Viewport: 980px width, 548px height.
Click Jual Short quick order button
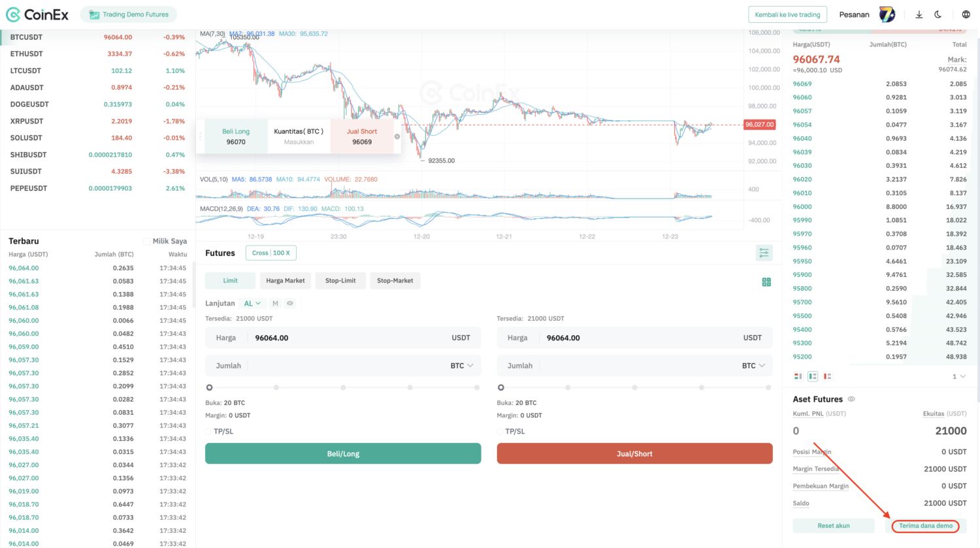click(x=362, y=137)
